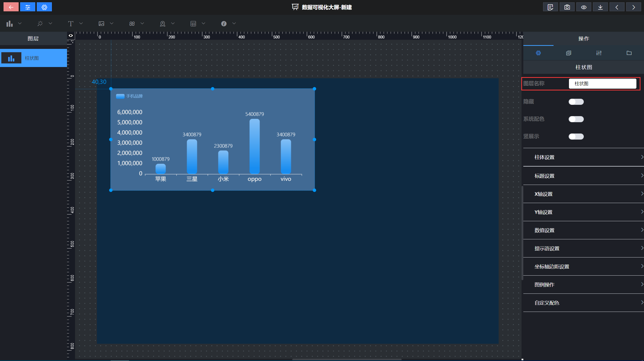
Task: Open the data copy tab icon
Action: pyautogui.click(x=569, y=53)
